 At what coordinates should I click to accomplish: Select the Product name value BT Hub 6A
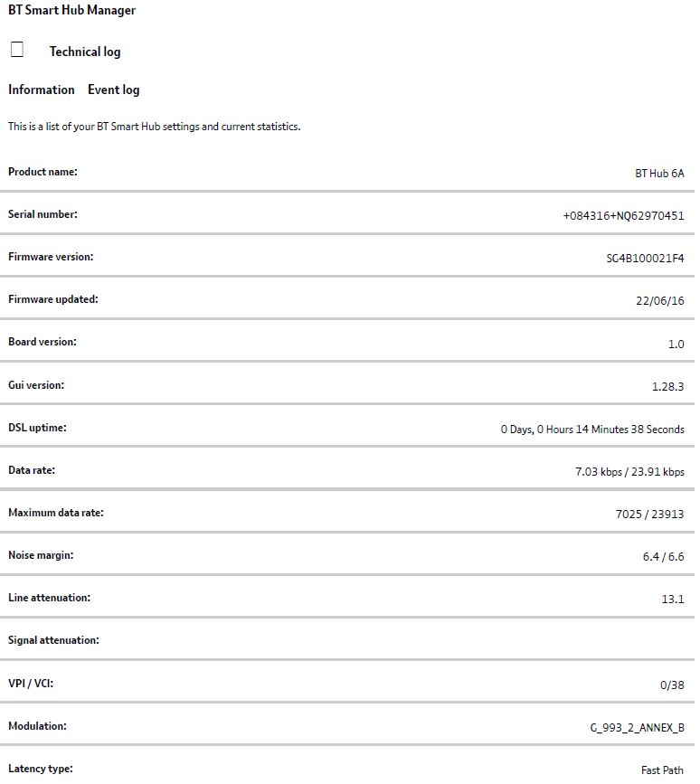(659, 173)
